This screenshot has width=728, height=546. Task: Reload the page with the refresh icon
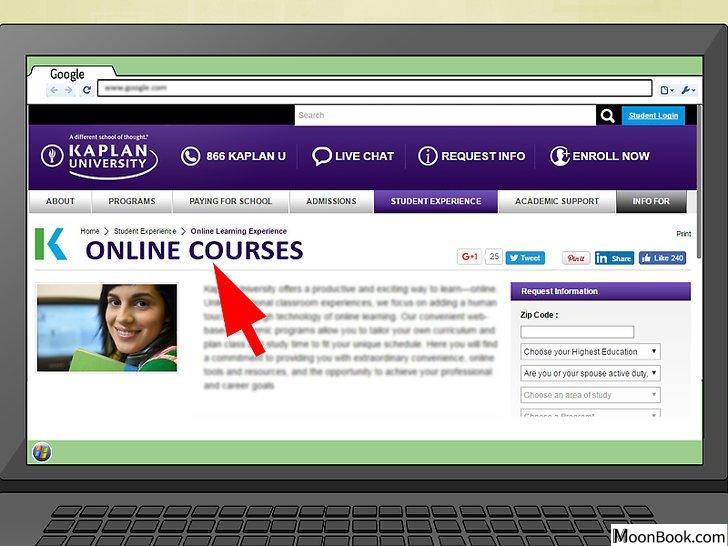point(86,90)
